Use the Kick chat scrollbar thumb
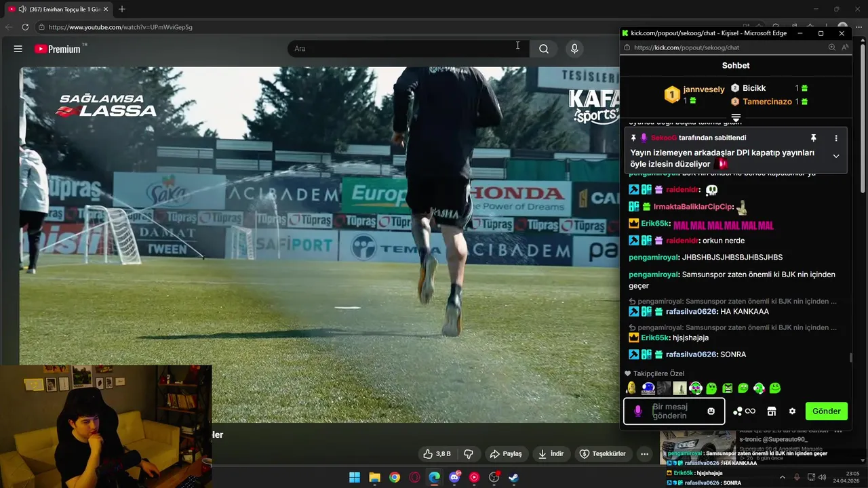Screen dimensions: 868x488 (x=851, y=358)
